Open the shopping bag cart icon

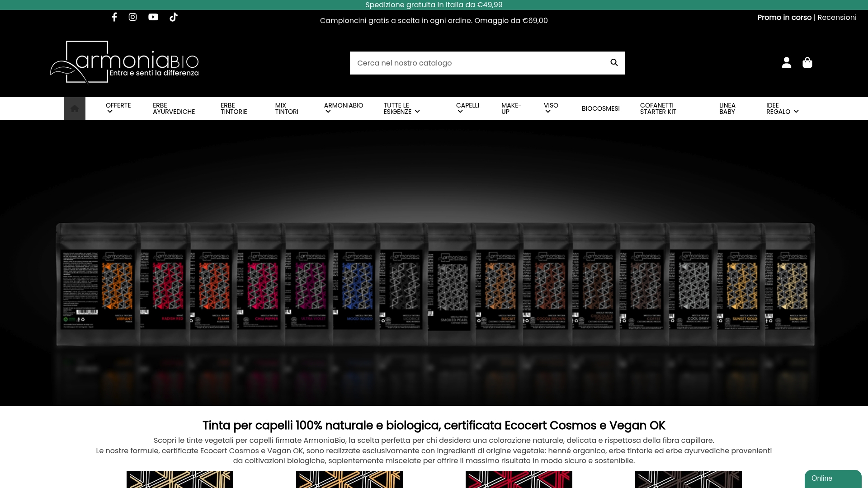click(807, 62)
